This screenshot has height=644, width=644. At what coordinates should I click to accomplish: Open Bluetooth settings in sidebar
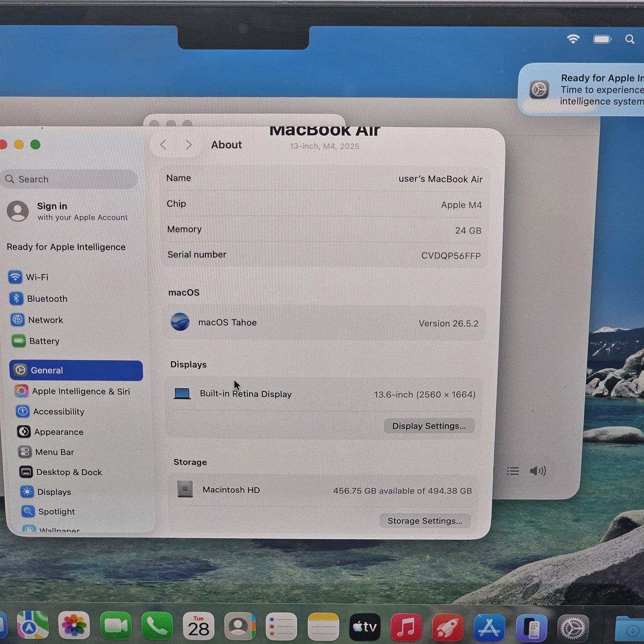tap(38, 299)
